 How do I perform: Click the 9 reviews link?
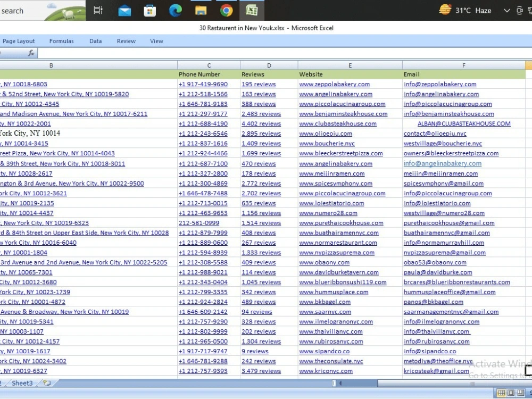[x=255, y=351]
